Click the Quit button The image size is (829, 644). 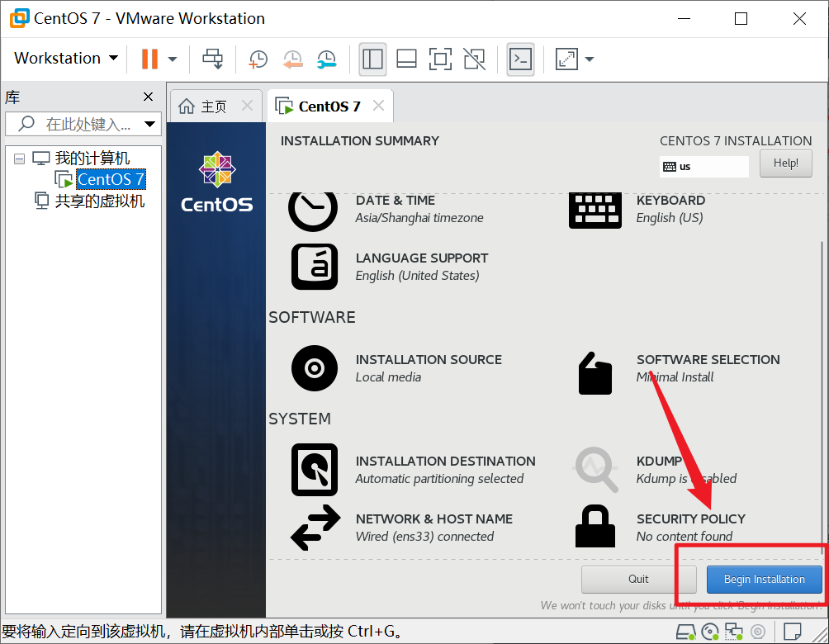(638, 579)
